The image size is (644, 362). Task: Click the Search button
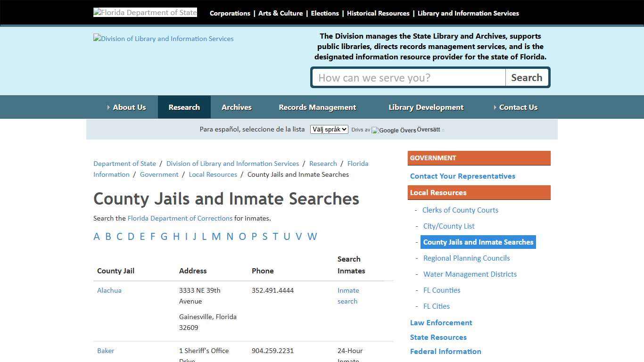527,77
